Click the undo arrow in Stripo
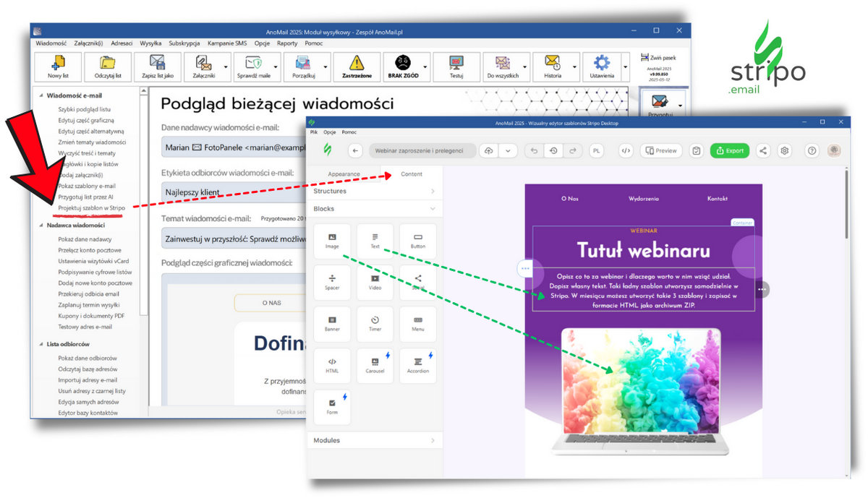The height and width of the screenshot is (498, 868). pyautogui.click(x=534, y=151)
